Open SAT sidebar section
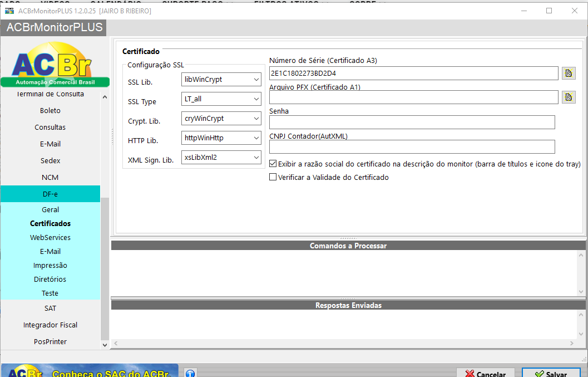The width and height of the screenshot is (588, 377). pos(50,309)
